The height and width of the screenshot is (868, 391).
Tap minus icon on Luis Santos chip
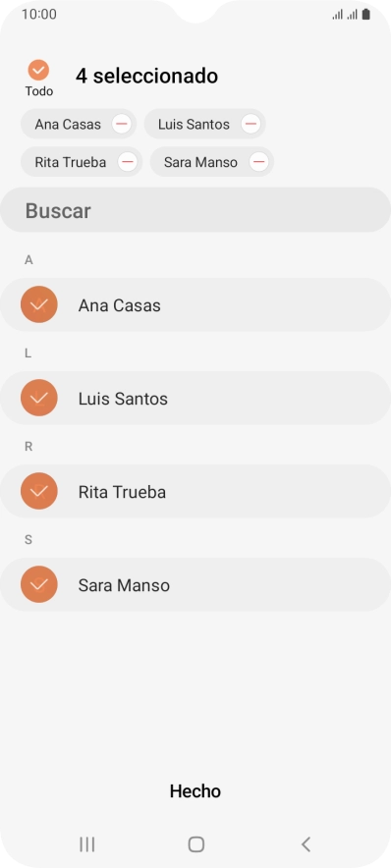(x=251, y=124)
